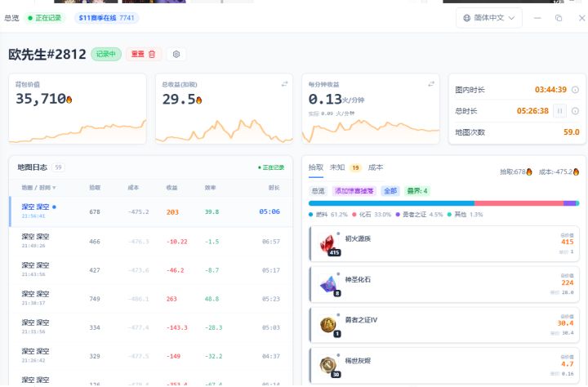Select the blue 全部 filter chip
This screenshot has height=387, width=588.
(x=390, y=191)
